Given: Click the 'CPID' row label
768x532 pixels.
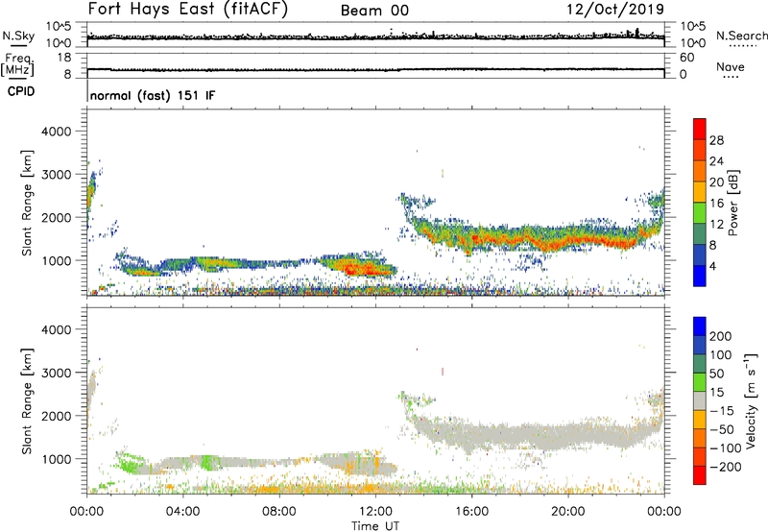Looking at the screenshot, I should coord(21,91).
